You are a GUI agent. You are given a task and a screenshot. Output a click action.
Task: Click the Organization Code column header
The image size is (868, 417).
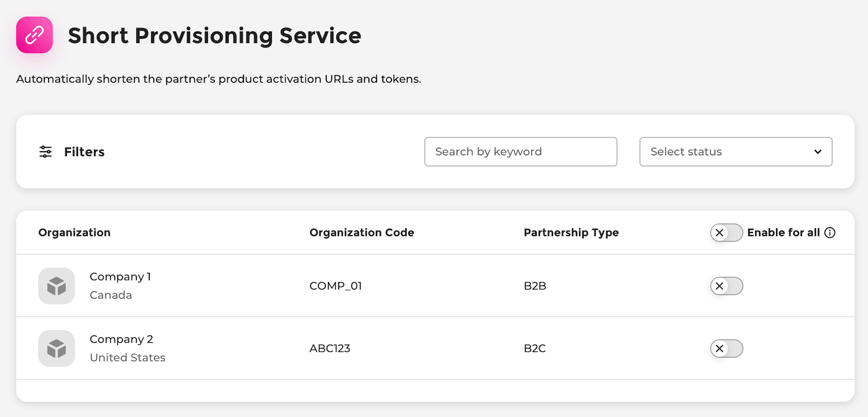click(x=362, y=233)
